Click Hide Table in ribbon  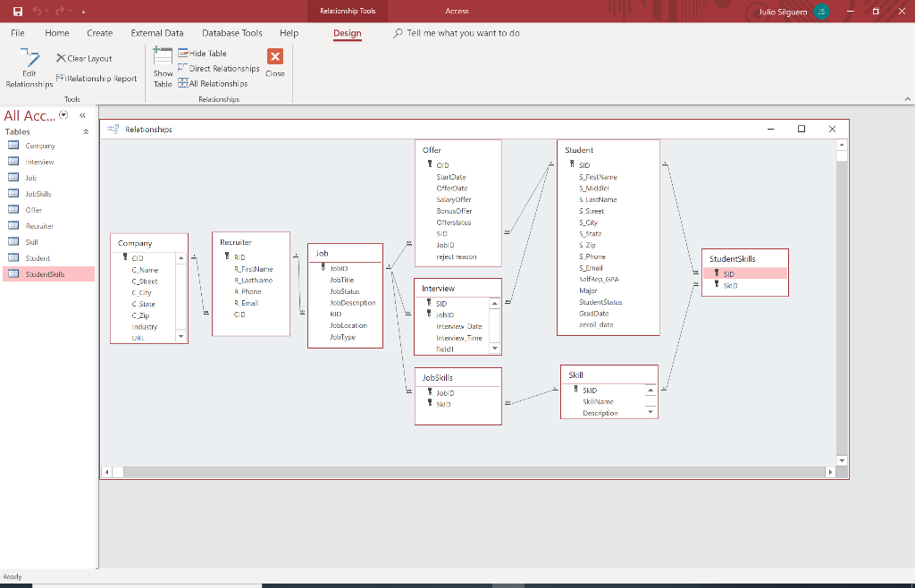[203, 53]
